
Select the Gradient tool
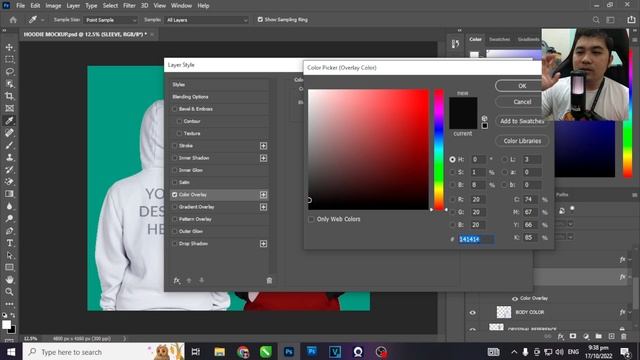(x=9, y=194)
